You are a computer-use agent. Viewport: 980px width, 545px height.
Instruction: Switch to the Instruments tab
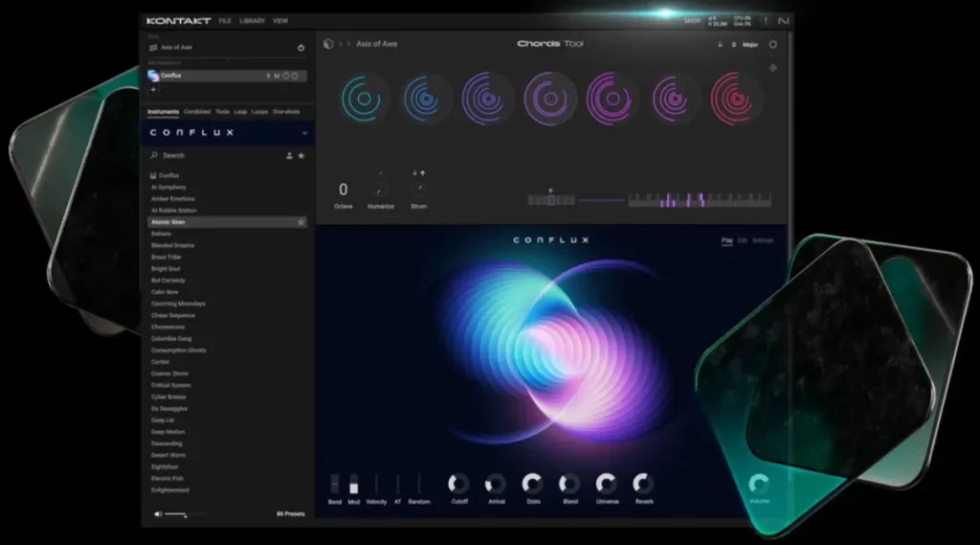(x=163, y=112)
